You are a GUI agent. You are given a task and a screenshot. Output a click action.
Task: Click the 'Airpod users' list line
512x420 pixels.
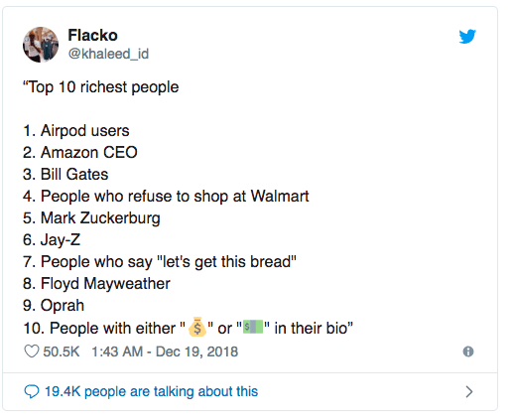(76, 130)
